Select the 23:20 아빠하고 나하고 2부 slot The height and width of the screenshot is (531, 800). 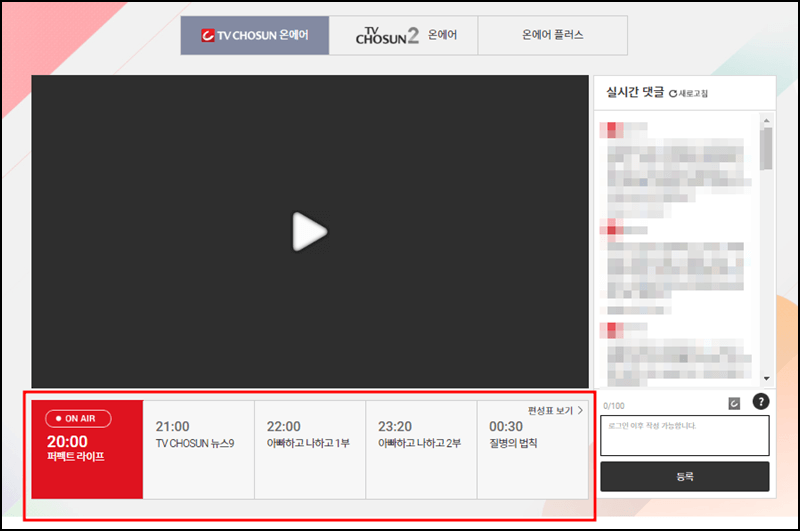[x=421, y=449]
